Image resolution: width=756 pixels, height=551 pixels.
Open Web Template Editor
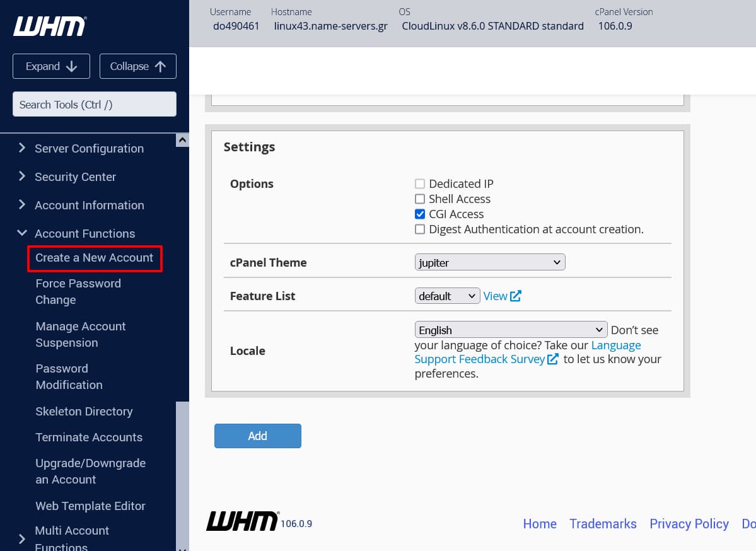[90, 506]
